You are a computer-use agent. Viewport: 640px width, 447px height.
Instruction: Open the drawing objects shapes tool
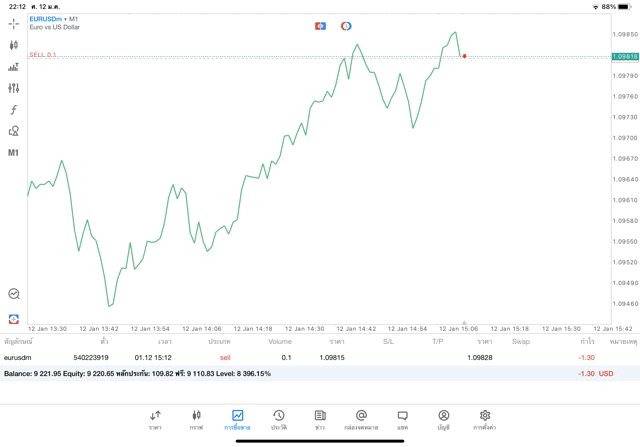pyautogui.click(x=13, y=131)
